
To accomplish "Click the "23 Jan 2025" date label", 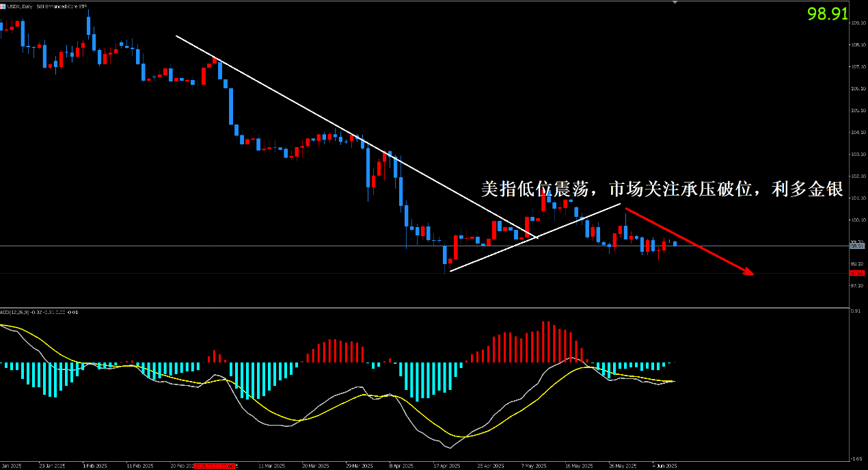I will click(53, 465).
